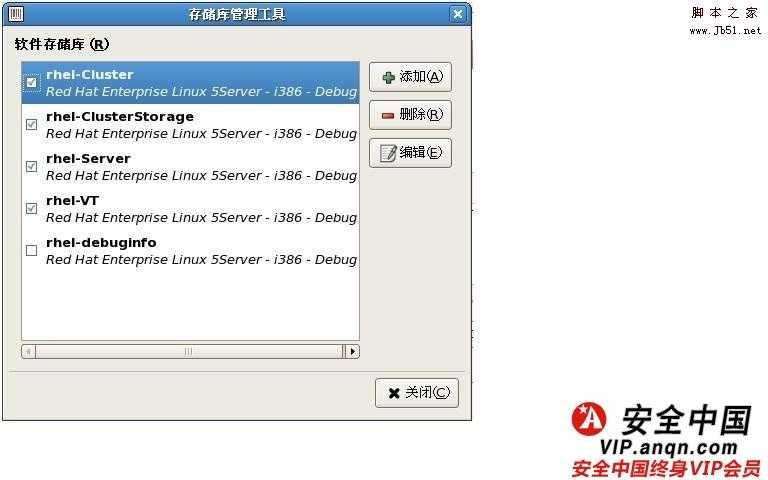Image resolution: width=768 pixels, height=480 pixels.
Task: Select the rhel-debuginfo repository entry
Action: tap(191, 251)
